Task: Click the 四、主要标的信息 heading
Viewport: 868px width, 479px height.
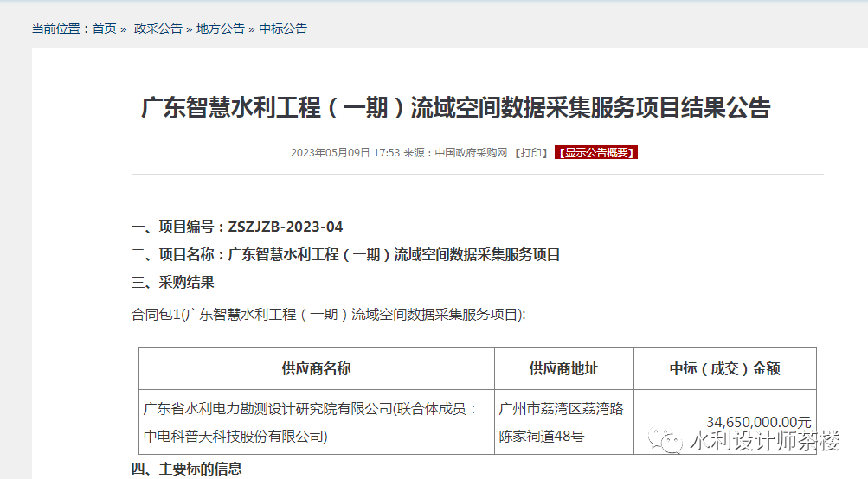Action: click(187, 469)
